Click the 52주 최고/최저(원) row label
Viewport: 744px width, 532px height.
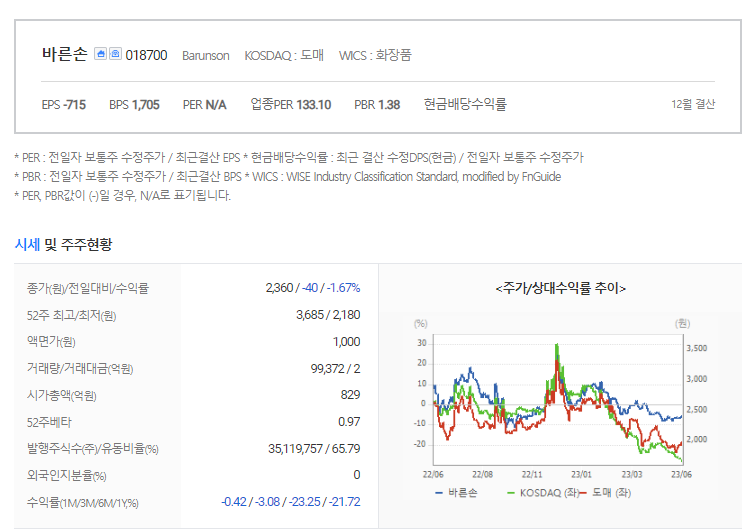(x=72, y=315)
